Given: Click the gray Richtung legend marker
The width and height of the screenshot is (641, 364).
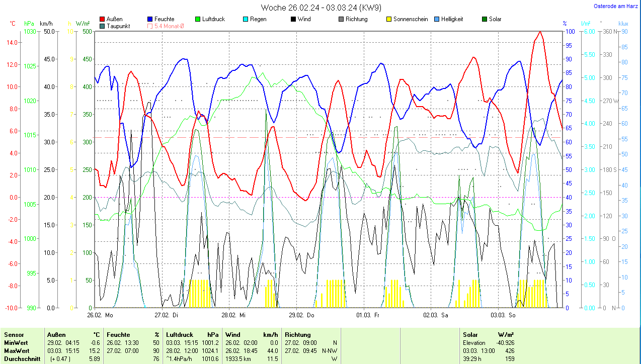Looking at the screenshot, I should [341, 19].
